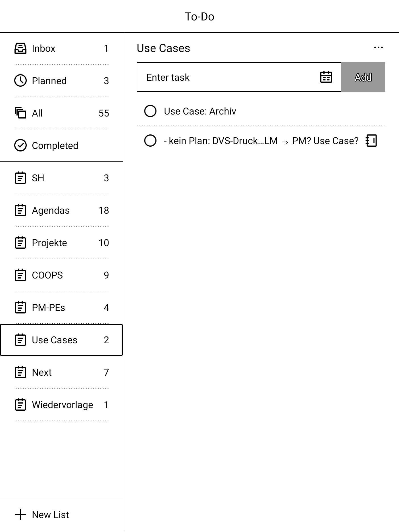
Task: Open the Agendas list
Action: (x=62, y=210)
